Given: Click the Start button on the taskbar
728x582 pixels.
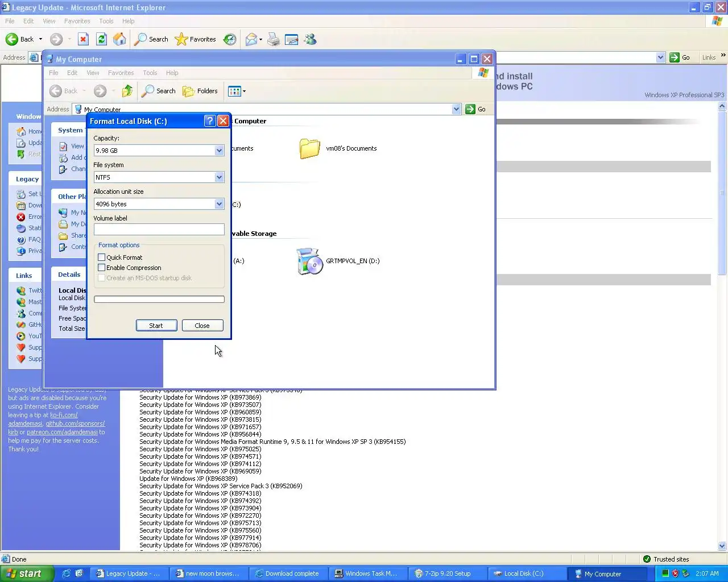Looking at the screenshot, I should (x=27, y=573).
